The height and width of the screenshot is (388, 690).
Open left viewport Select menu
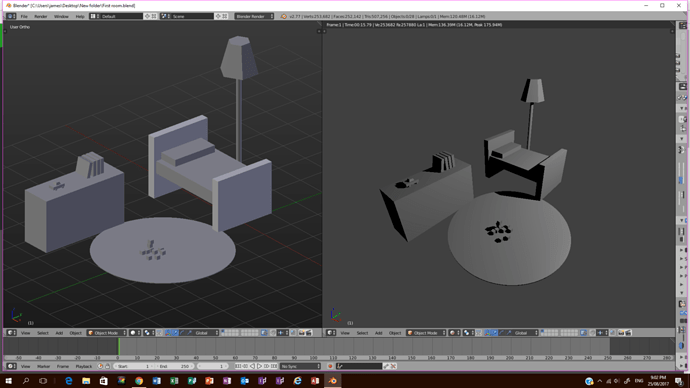[x=43, y=333]
